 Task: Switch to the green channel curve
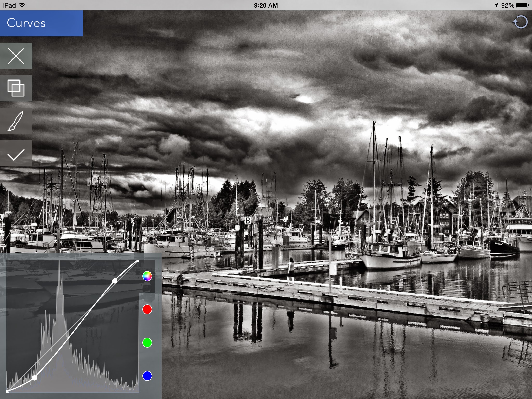[x=147, y=343]
